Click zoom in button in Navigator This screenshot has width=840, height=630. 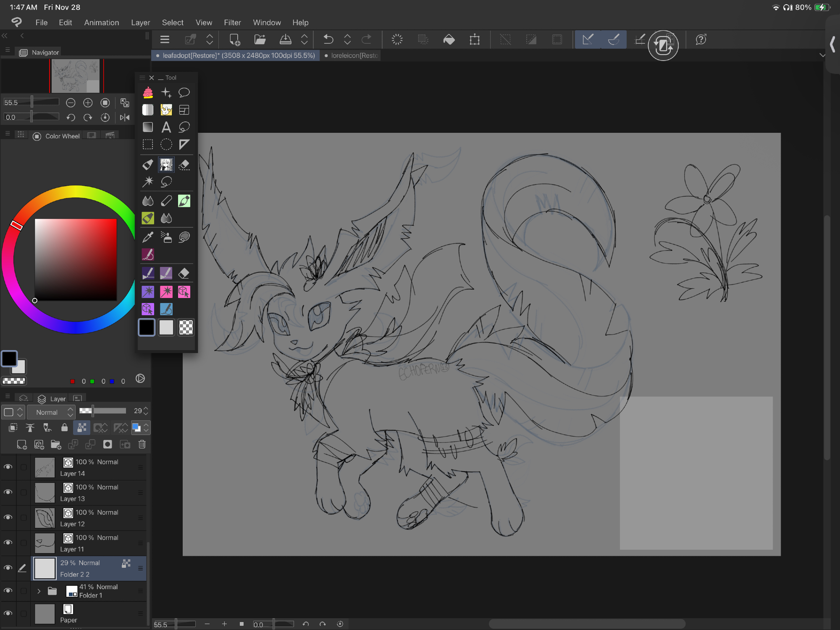point(88,103)
